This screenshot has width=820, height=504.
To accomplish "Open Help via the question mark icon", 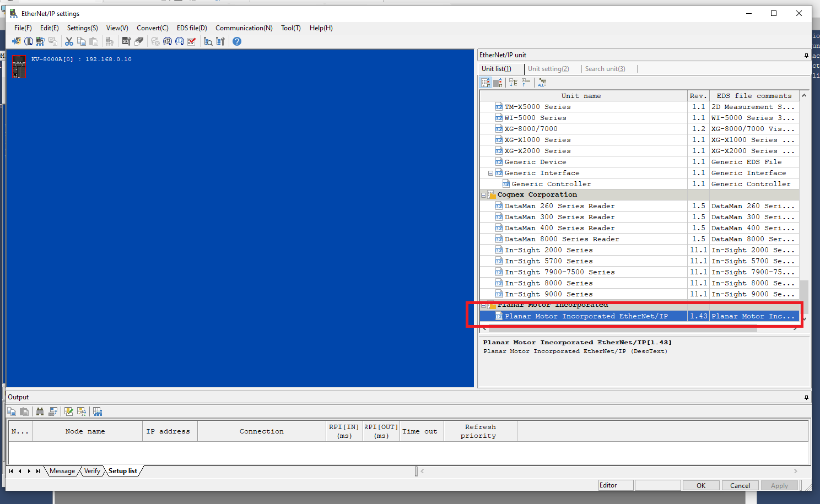I will point(236,41).
